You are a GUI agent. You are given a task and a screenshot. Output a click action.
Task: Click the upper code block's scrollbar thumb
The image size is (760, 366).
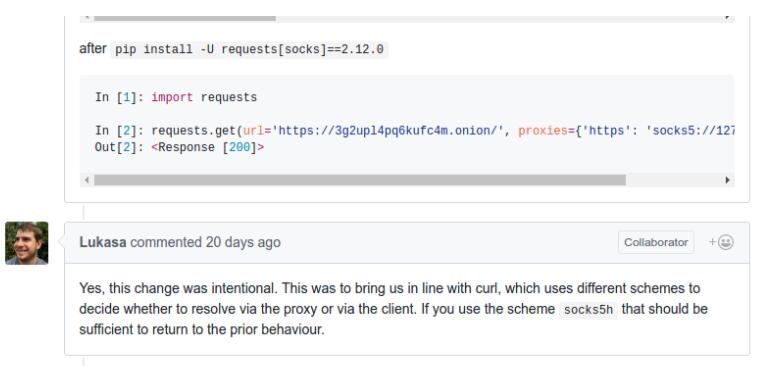coord(185,18)
